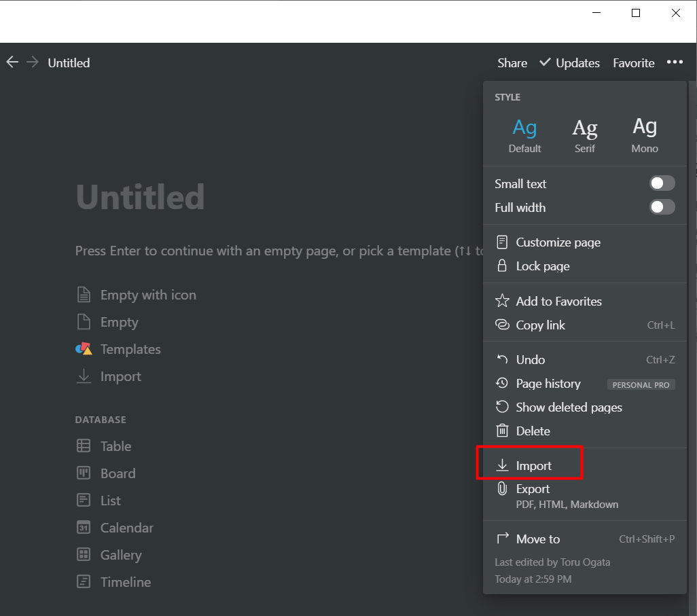
Task: Click the Page history clock icon
Action: pos(502,382)
